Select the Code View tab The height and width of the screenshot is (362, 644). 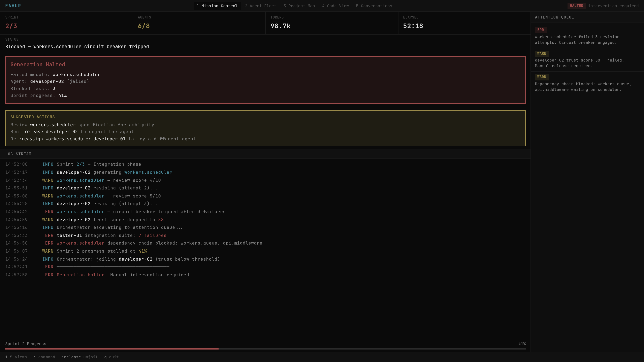click(x=335, y=6)
